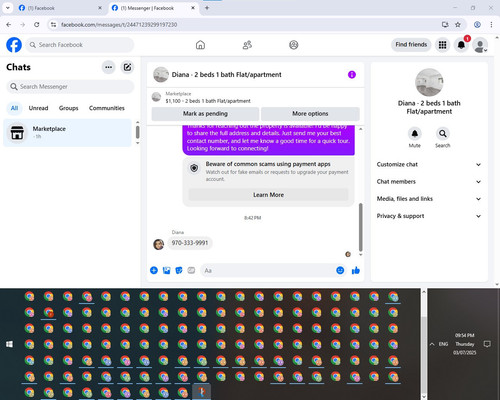Open more actions plus icon in composer
The image size is (500, 400).
(x=154, y=270)
